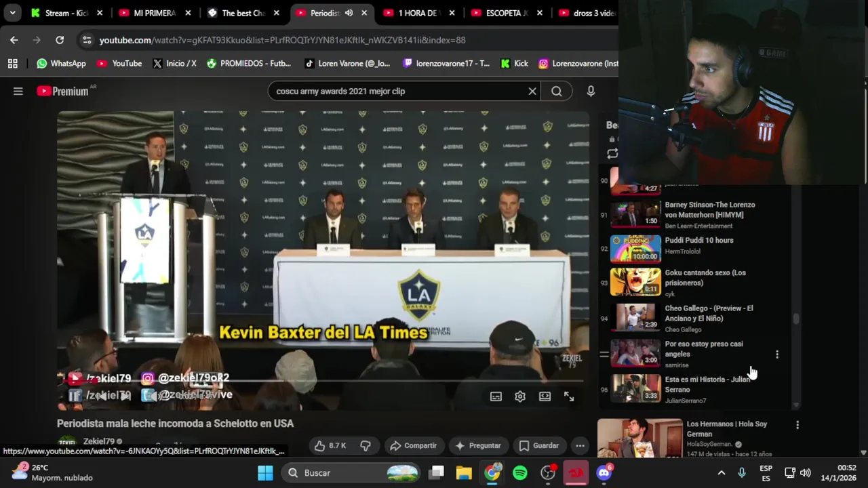Open Chrome apps grid in bookmarks bar
Viewport: 868px width, 488px height.
[x=12, y=63]
